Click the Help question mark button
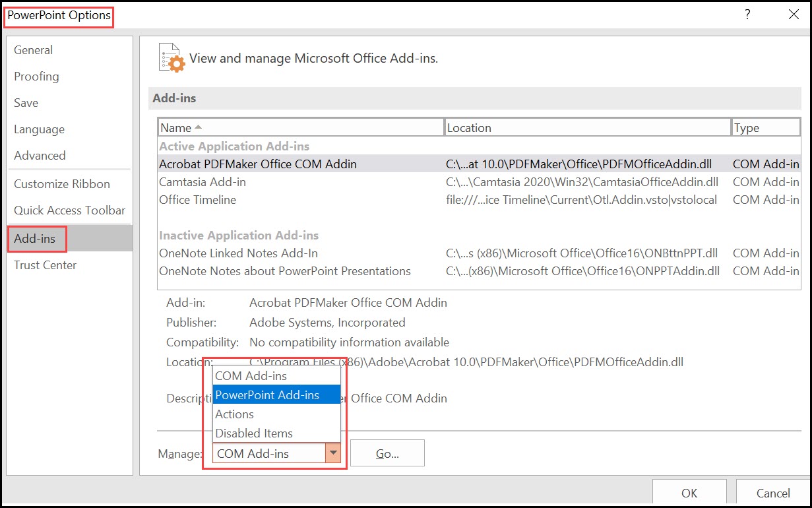812x508 pixels. point(747,15)
